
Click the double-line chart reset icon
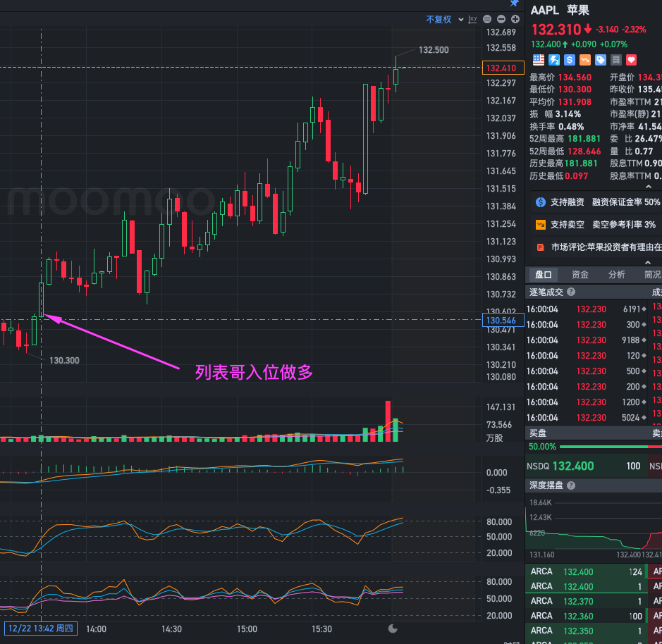click(486, 19)
